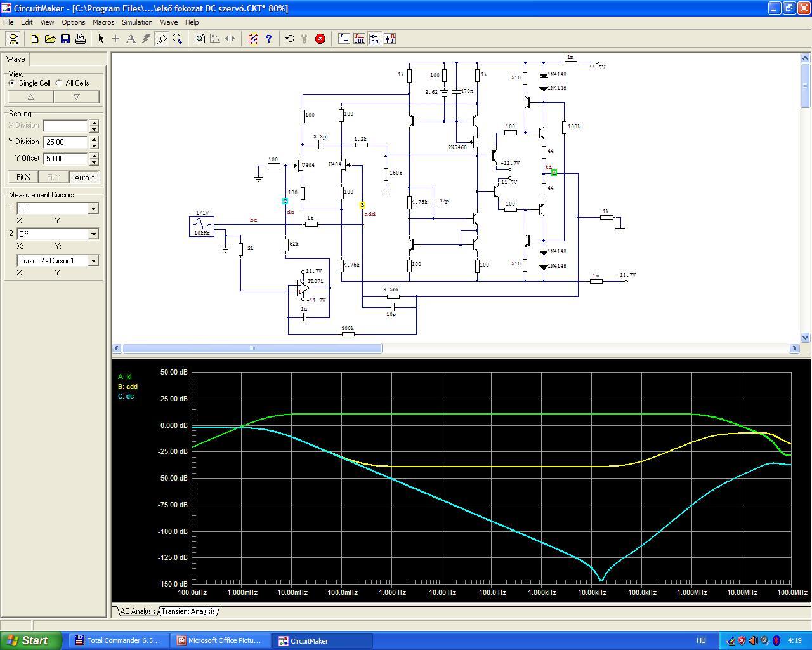Screen dimensions: 812x650
Task: Select the Probe tool icon
Action: [162, 39]
